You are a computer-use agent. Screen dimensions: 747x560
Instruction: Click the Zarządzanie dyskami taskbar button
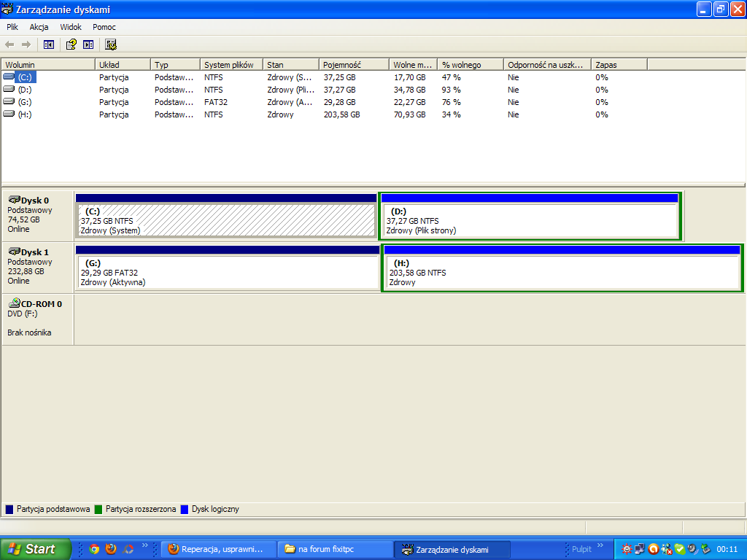click(452, 549)
